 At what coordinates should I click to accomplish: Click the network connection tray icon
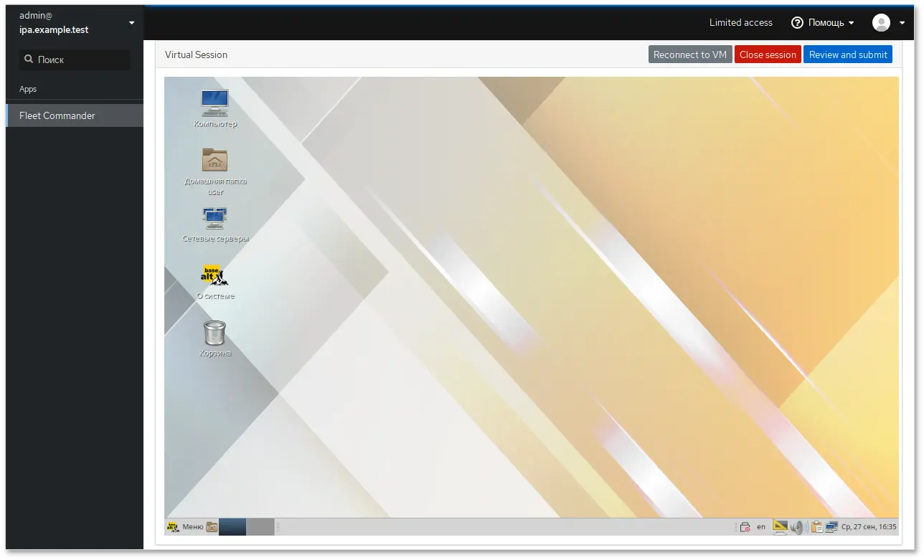point(831,527)
